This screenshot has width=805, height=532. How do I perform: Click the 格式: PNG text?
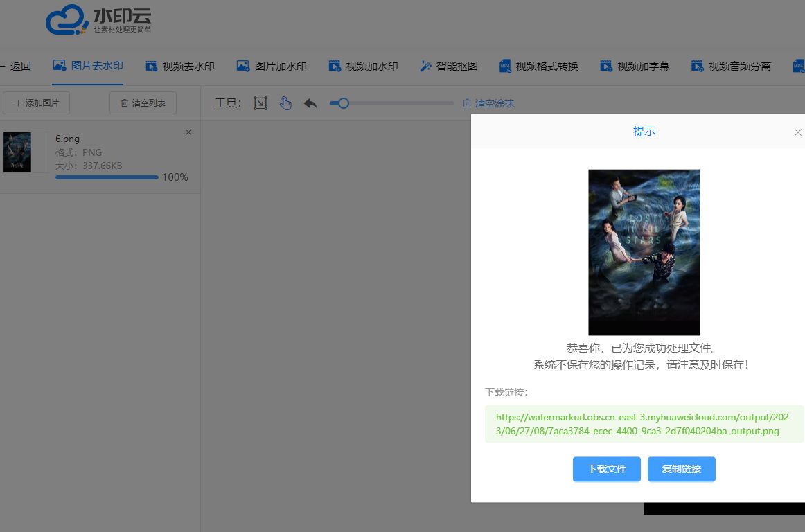click(x=78, y=152)
